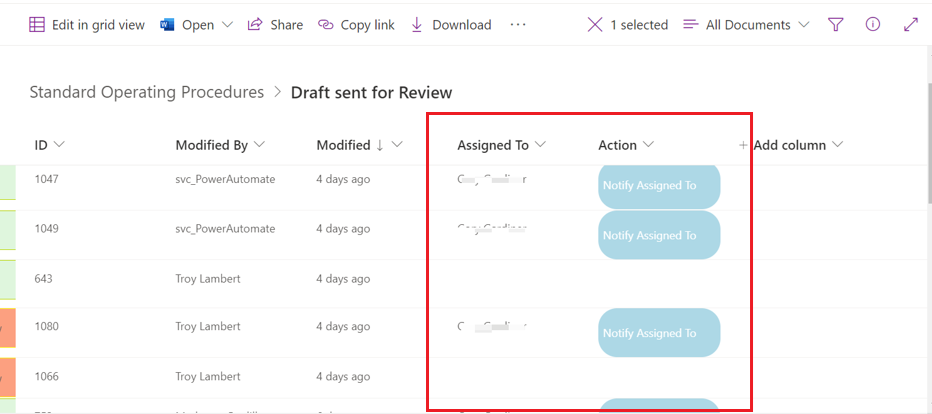Click the plus icon beside Add column

point(743,145)
